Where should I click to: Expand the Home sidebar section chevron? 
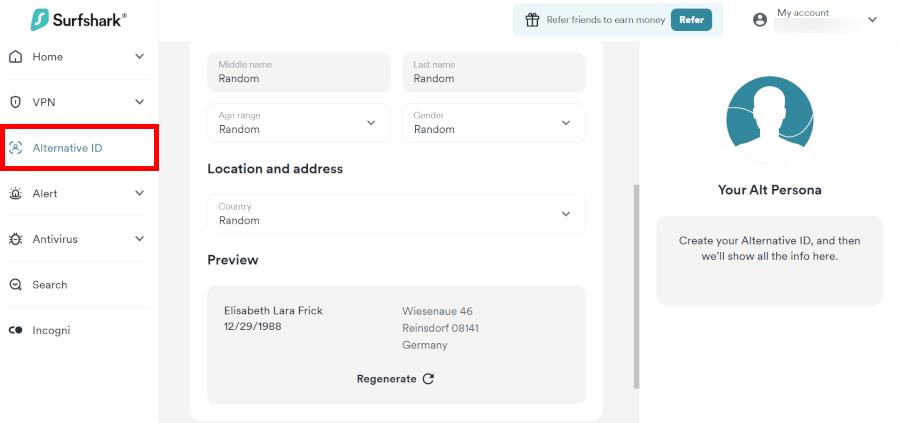pos(140,57)
